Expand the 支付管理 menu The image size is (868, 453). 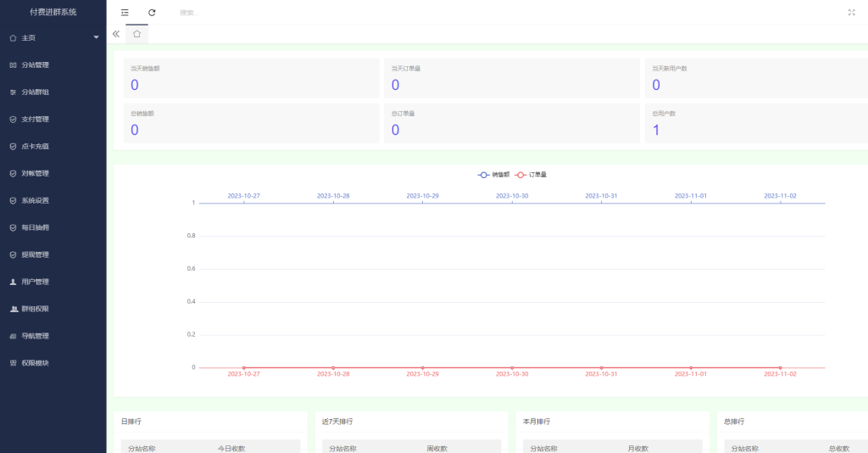[35, 119]
